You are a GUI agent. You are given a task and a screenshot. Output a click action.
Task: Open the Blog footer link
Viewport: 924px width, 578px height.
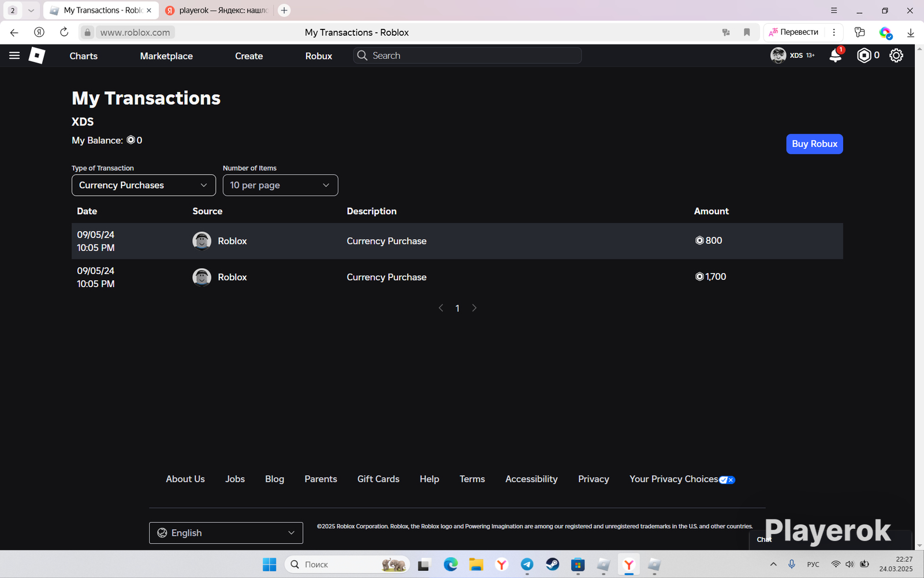tap(274, 479)
